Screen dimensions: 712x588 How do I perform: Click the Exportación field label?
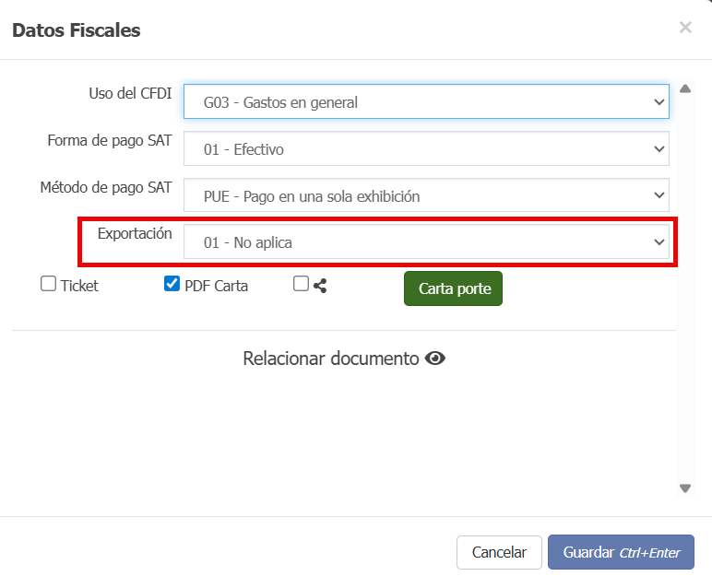tap(135, 233)
